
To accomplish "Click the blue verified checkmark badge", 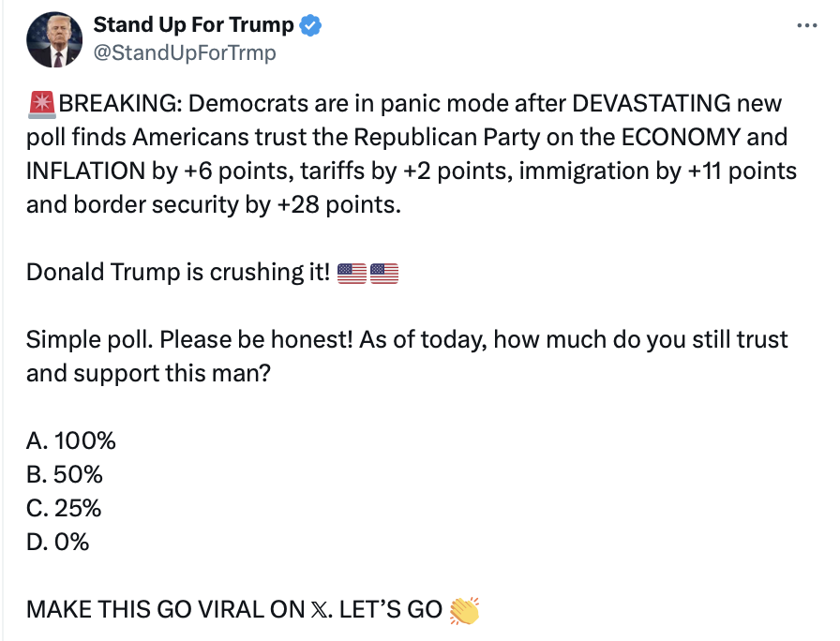I will [x=311, y=26].
